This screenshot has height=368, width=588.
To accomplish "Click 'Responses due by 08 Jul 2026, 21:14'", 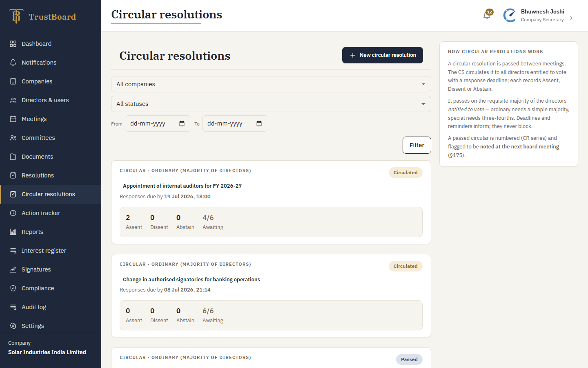I will click(165, 289).
